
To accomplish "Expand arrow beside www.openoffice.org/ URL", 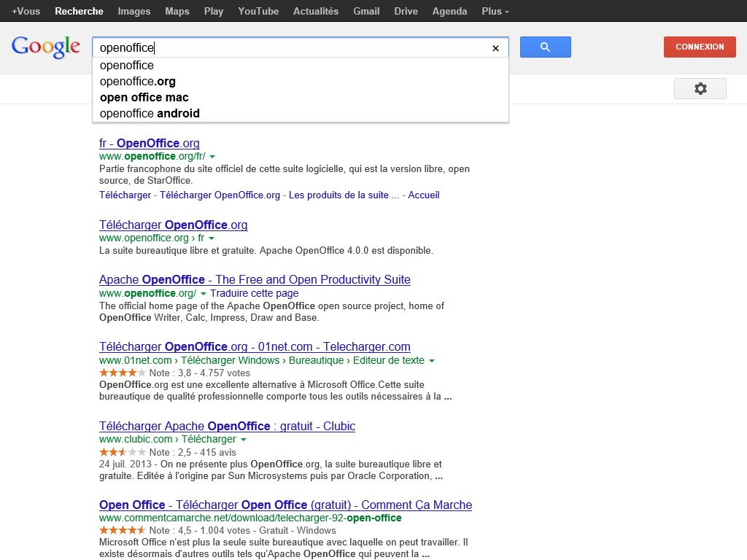I will click(x=204, y=294).
